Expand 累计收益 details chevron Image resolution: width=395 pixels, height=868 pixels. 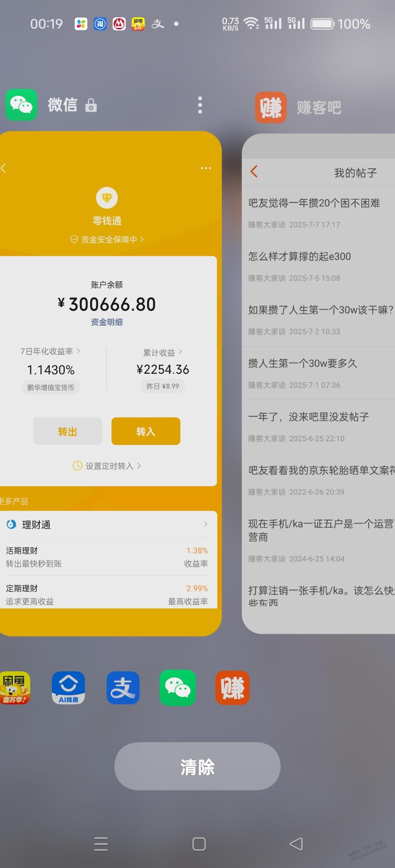tap(181, 352)
